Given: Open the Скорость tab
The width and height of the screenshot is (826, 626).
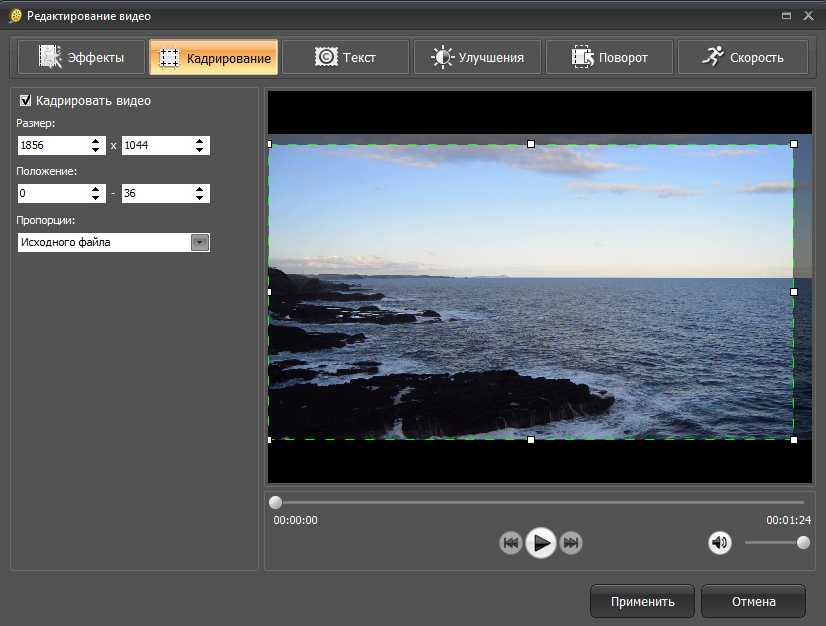Looking at the screenshot, I should point(741,57).
